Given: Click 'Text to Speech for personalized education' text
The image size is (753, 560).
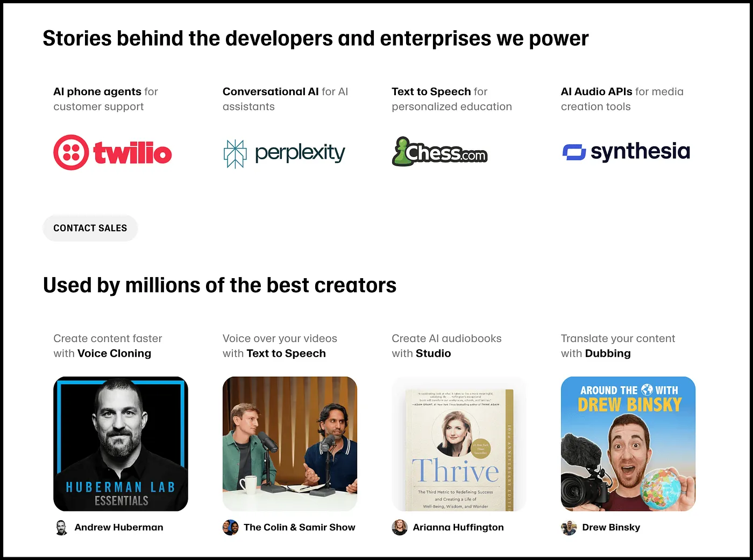Looking at the screenshot, I should click(x=452, y=99).
